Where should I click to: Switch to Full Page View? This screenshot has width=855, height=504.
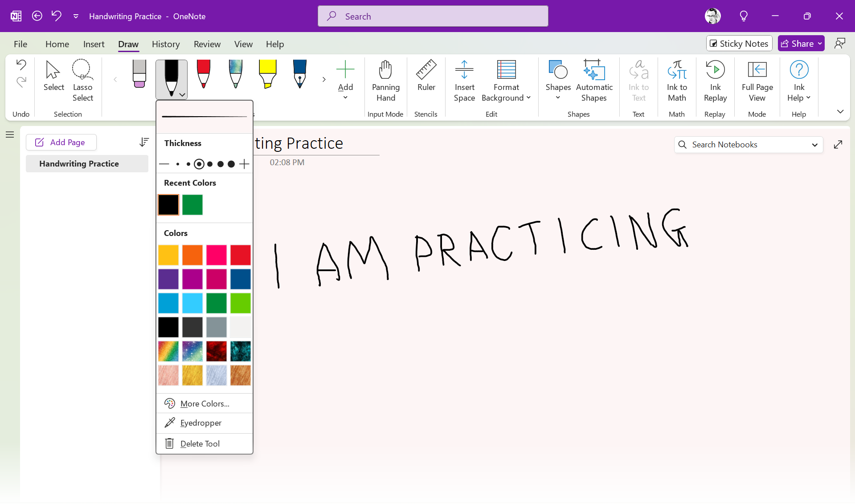(x=757, y=81)
